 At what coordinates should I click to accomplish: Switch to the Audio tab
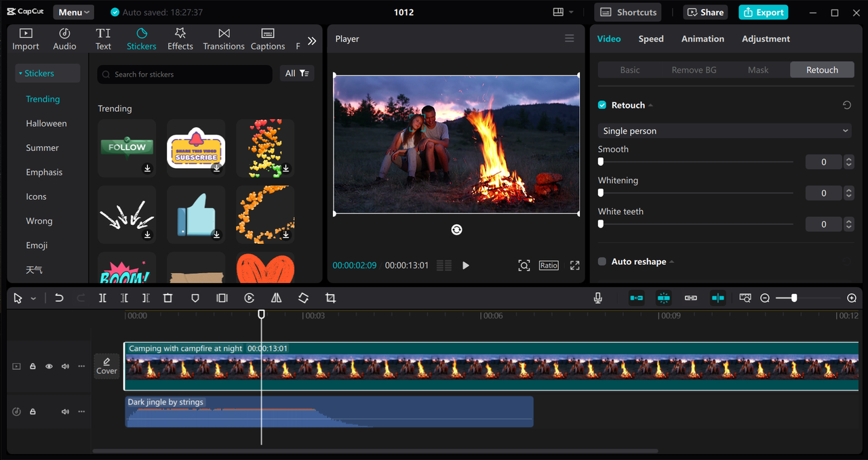coord(64,39)
